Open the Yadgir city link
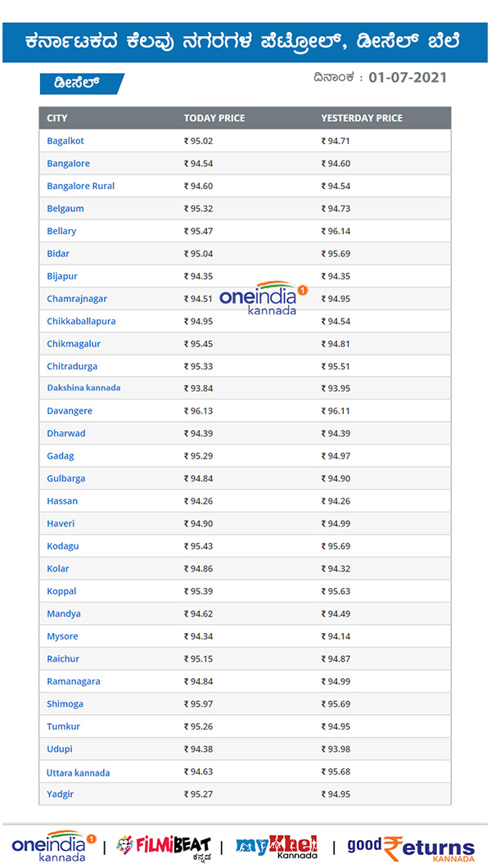 [61, 793]
